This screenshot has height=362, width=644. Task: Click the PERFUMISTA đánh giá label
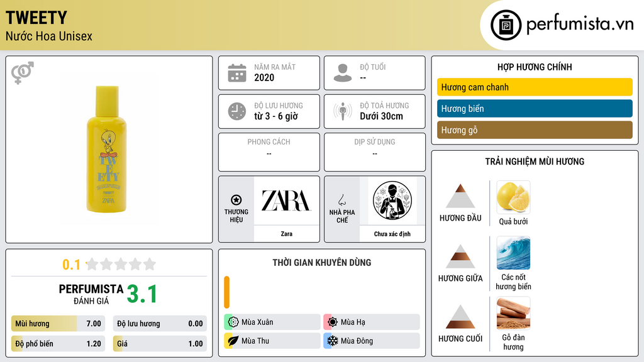pyautogui.click(x=91, y=294)
